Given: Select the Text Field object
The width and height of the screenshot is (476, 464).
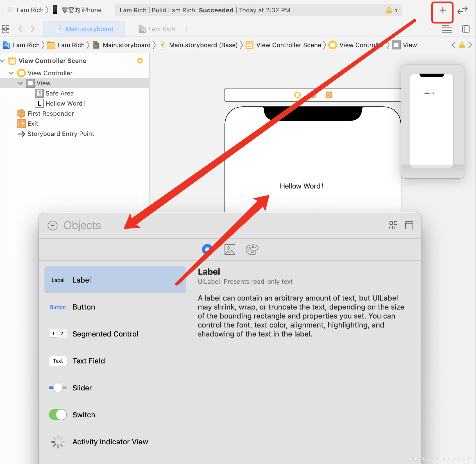Looking at the screenshot, I should coord(115,361).
